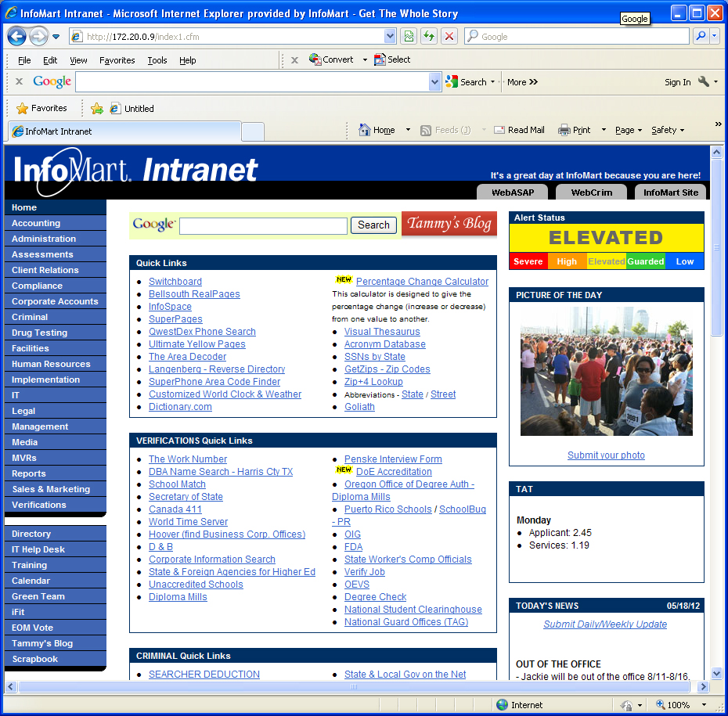Image resolution: width=728 pixels, height=716 pixels.
Task: Click the Compatibility View icon by address bar
Action: coord(409,36)
